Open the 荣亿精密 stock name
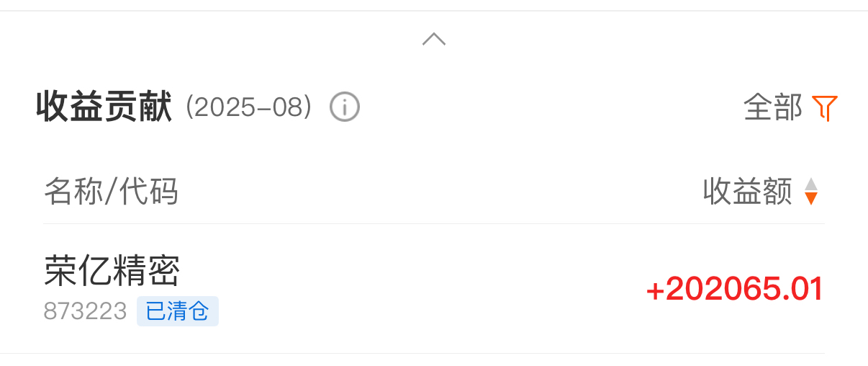 pos(112,272)
